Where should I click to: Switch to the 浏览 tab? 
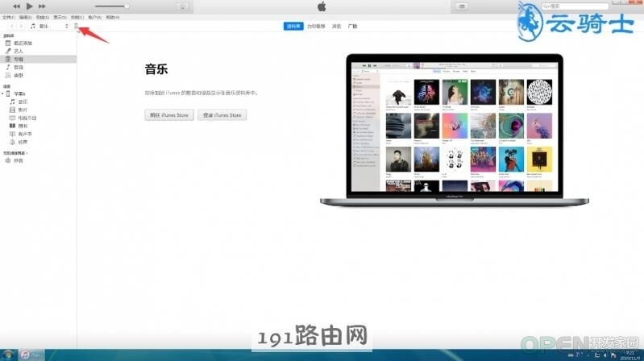(x=336, y=27)
